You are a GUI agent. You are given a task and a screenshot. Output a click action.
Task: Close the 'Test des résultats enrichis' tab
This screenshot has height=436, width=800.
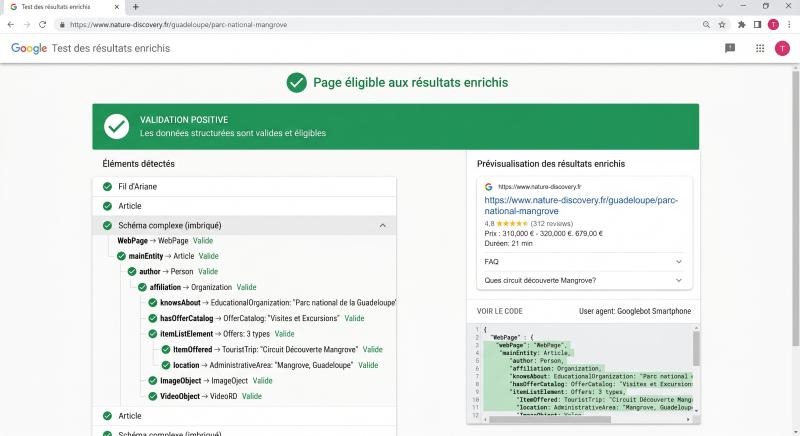(117, 7)
